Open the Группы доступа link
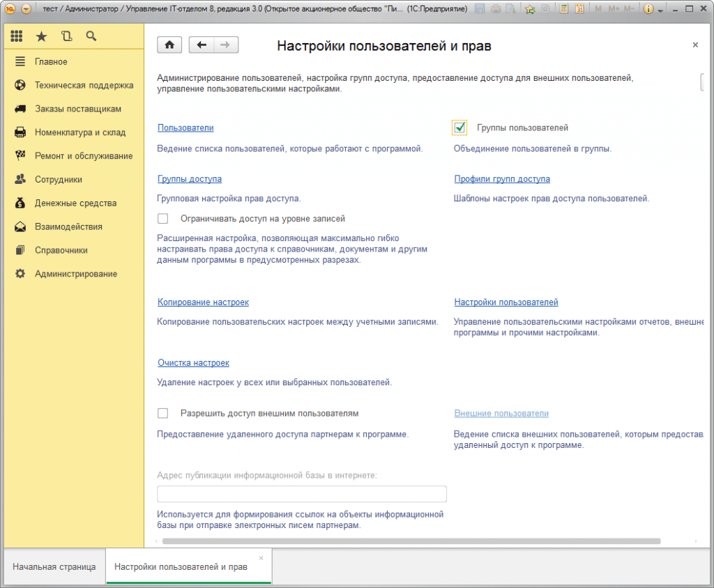The width and height of the screenshot is (714, 588). (190, 179)
